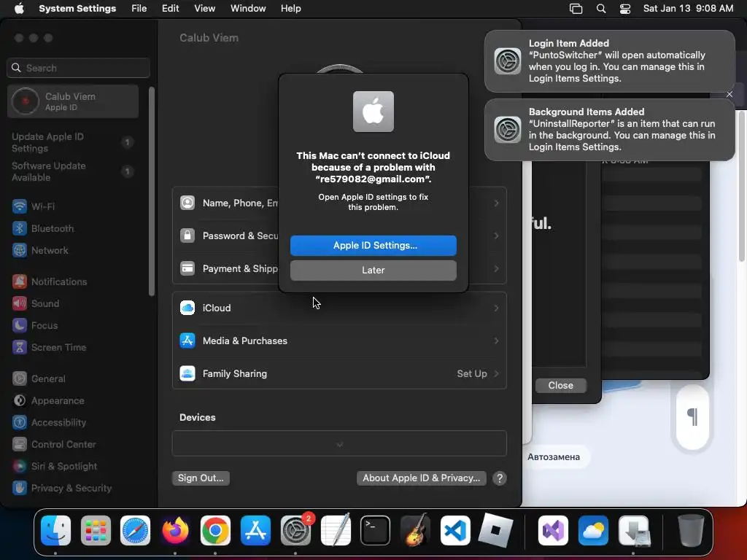Click the date and time in menu bar
This screenshot has width=747, height=560.
[x=688, y=9]
